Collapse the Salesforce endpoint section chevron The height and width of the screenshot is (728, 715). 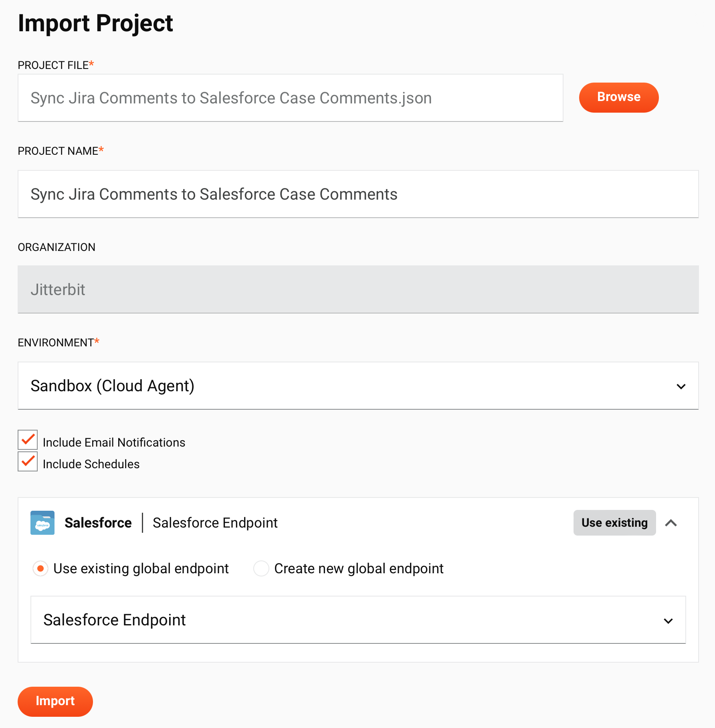tap(672, 522)
